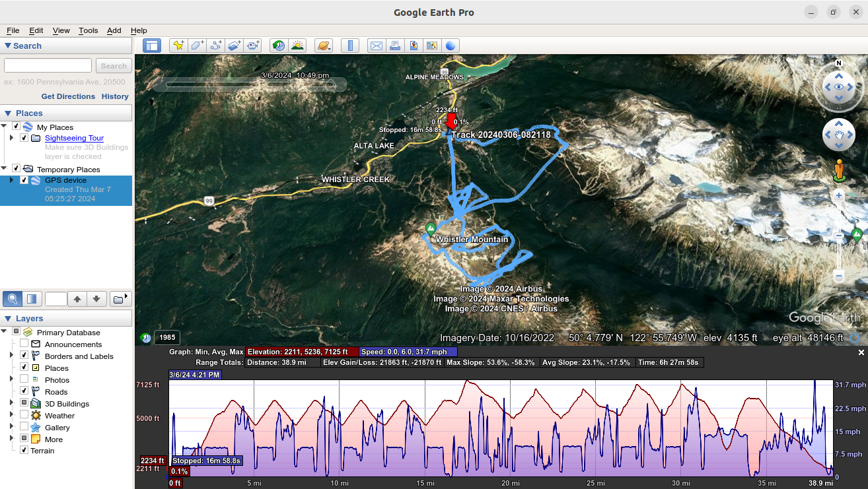Move selected place down with the down arrow

tap(96, 299)
